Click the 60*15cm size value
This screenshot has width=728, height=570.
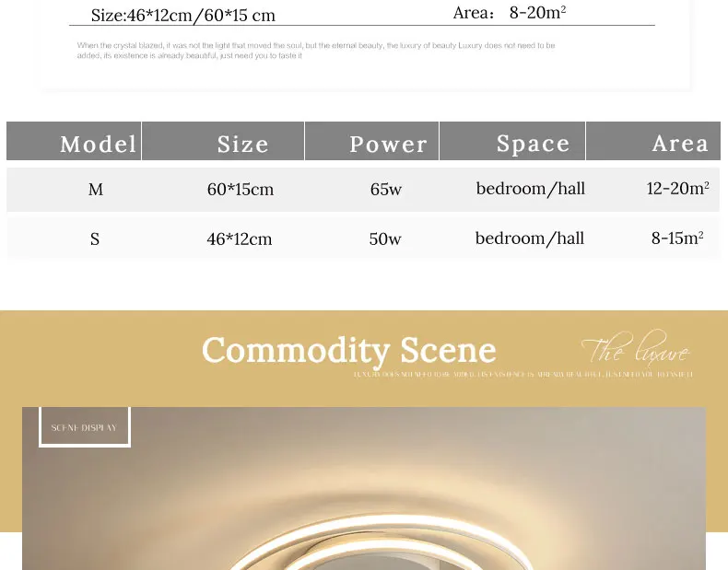click(x=241, y=190)
